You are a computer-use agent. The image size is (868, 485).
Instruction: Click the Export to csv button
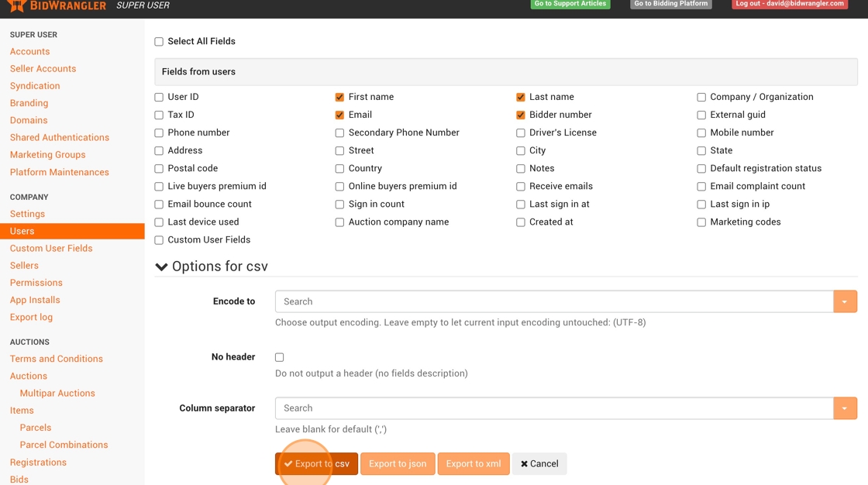pyautogui.click(x=316, y=463)
